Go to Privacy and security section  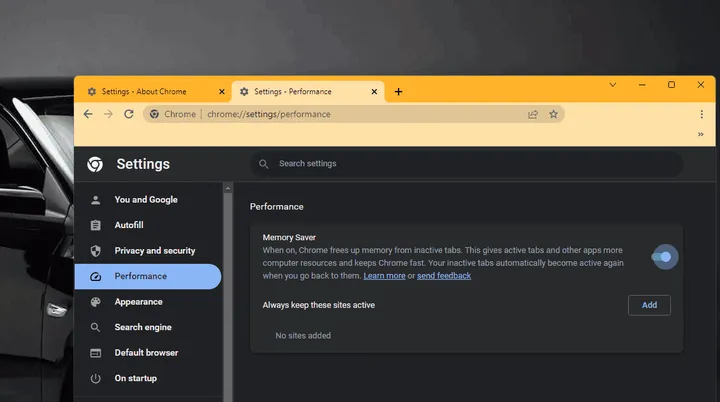(154, 251)
